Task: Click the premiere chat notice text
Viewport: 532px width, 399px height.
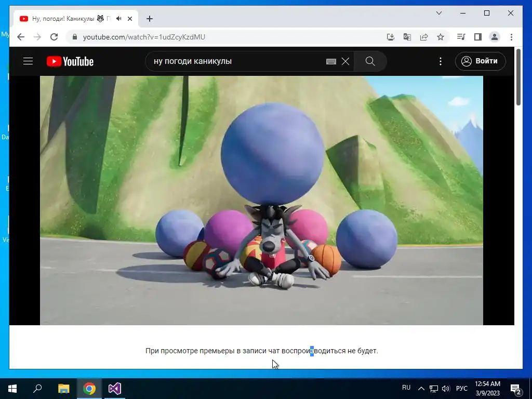Action: point(262,351)
